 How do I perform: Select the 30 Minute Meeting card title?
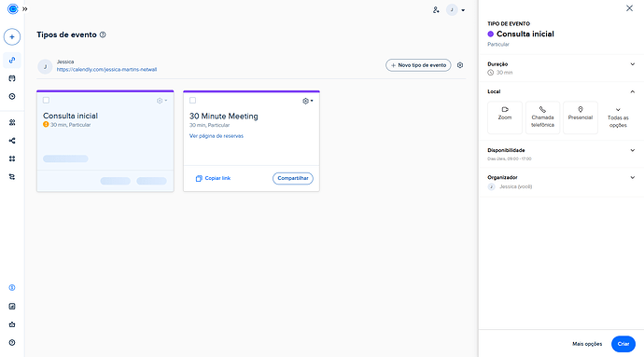[x=224, y=117]
